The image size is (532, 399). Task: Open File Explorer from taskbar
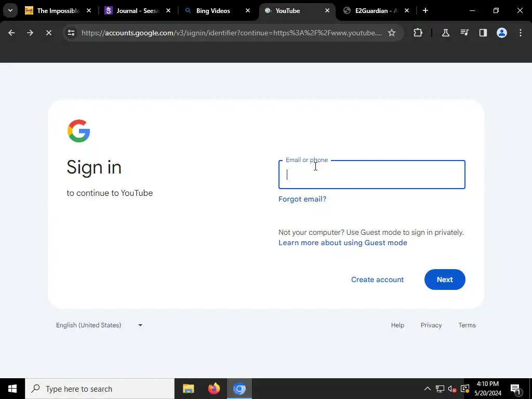188,389
